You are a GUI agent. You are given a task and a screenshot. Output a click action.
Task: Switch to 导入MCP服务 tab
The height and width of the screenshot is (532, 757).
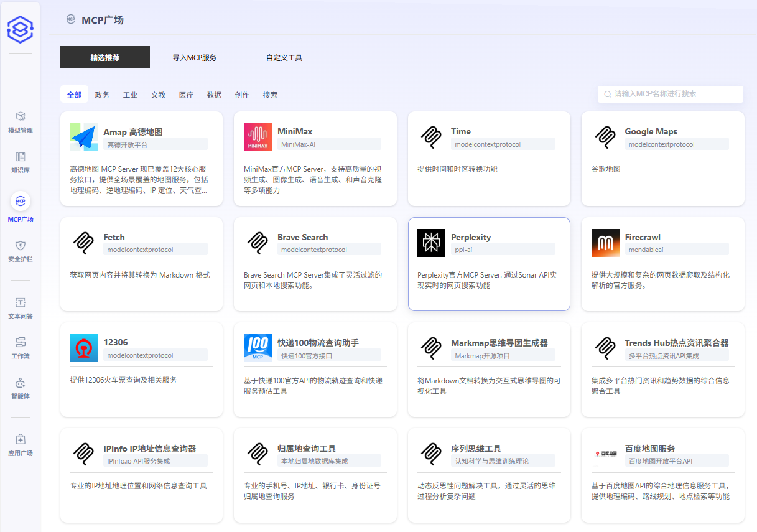click(195, 57)
